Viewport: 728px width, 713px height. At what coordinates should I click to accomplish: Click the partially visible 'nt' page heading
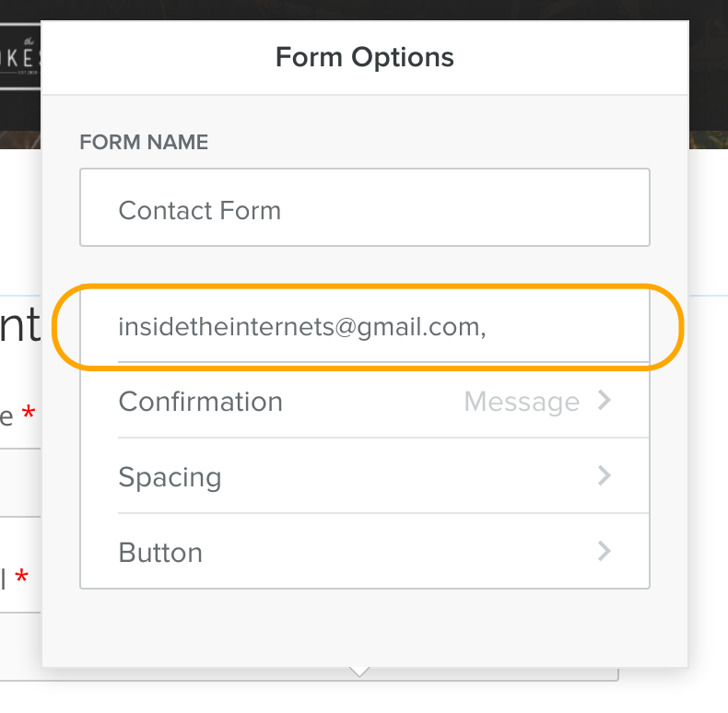click(19, 324)
